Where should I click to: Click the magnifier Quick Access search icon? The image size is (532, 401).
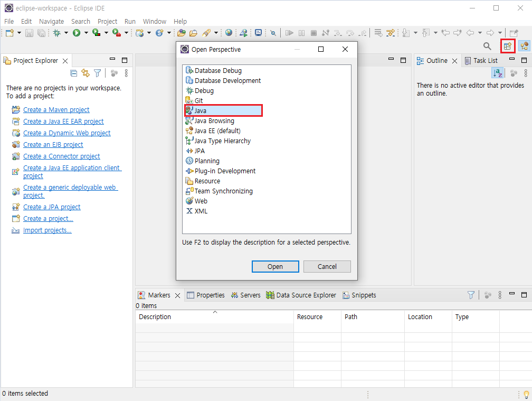[x=487, y=46]
